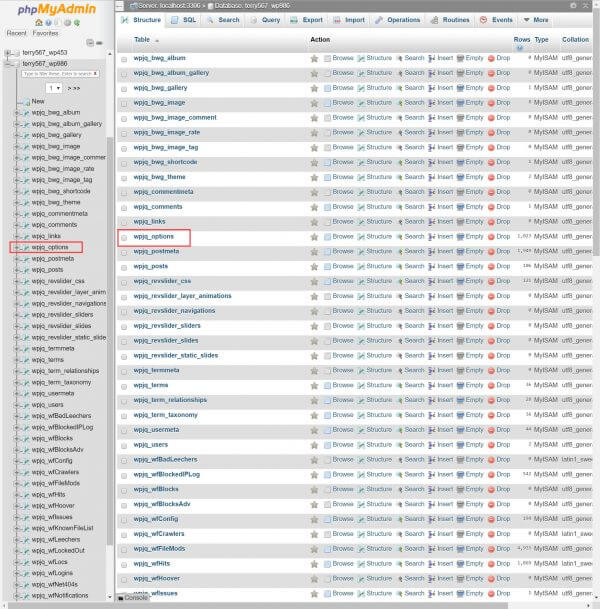This screenshot has height=609, width=600.
Task: Click red Drop icon in wpjq_usermeta row
Action: 491,430
